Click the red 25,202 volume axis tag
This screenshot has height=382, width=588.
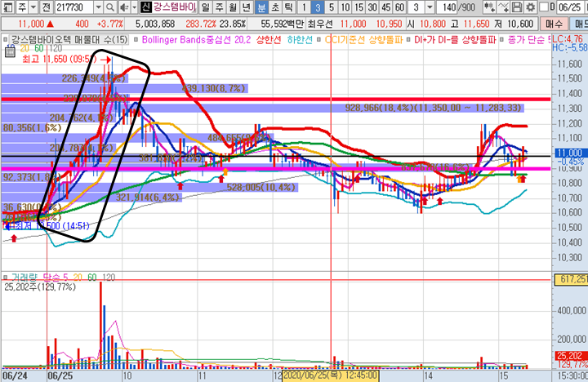point(569,355)
